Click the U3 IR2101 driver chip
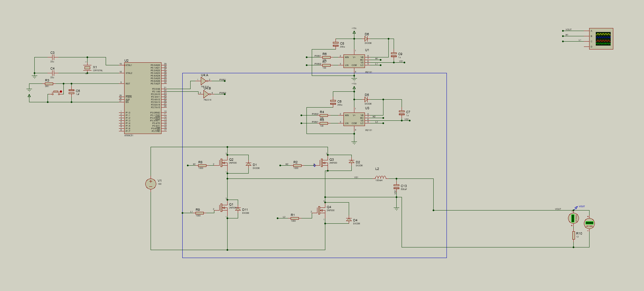 [354, 119]
